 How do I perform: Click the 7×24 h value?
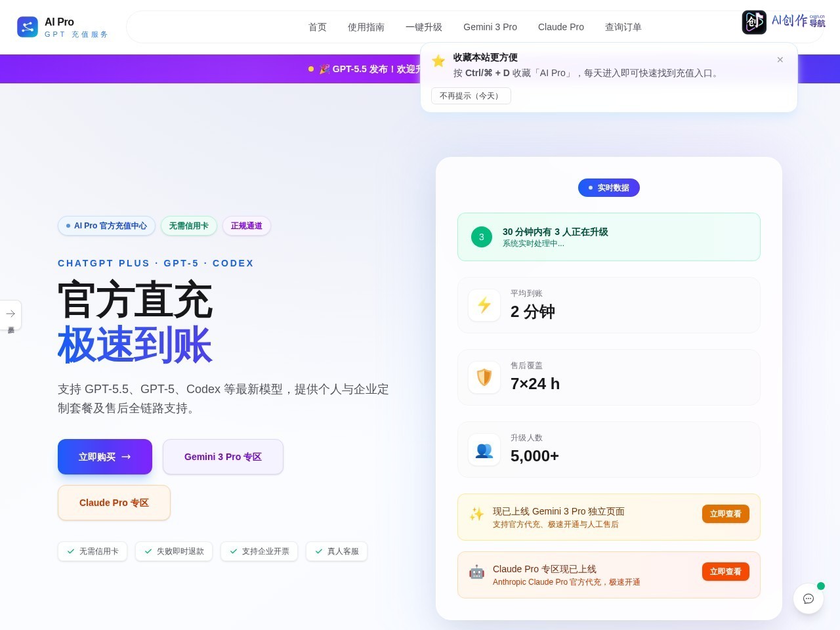coord(535,384)
